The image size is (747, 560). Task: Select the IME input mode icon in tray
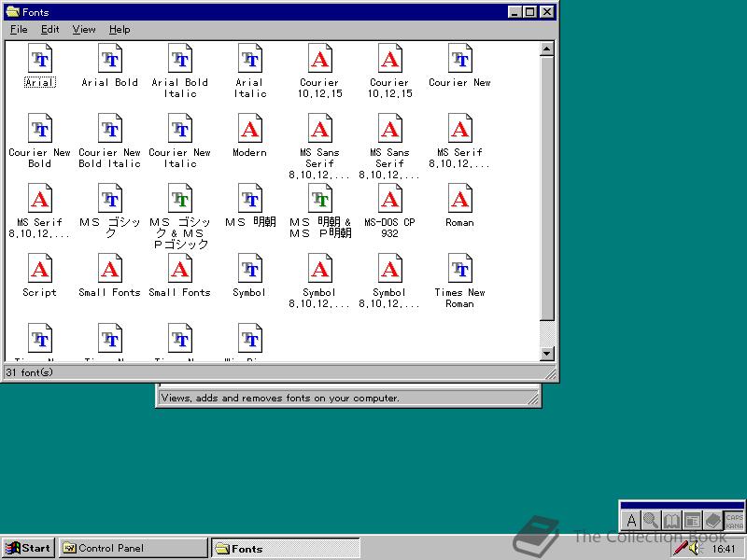631,520
